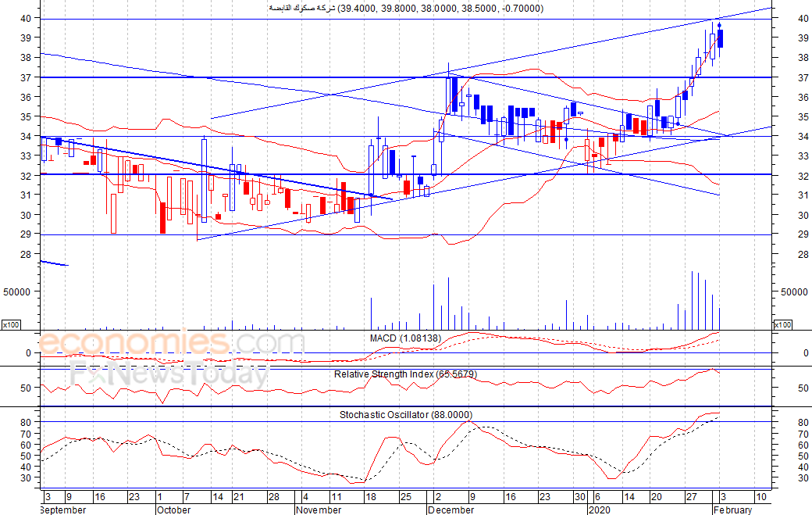Select the February month label
The width and height of the screenshot is (812, 515).
[x=733, y=510]
